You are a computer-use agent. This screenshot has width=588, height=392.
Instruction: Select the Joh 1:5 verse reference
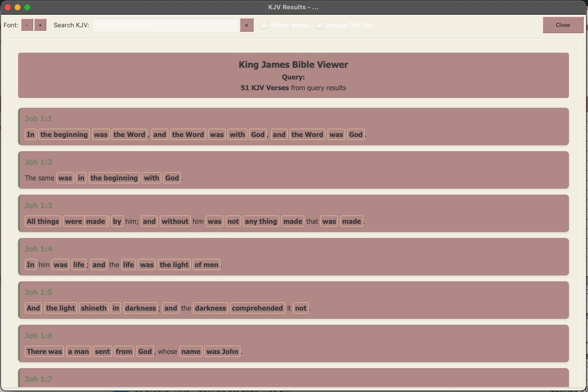tap(39, 292)
